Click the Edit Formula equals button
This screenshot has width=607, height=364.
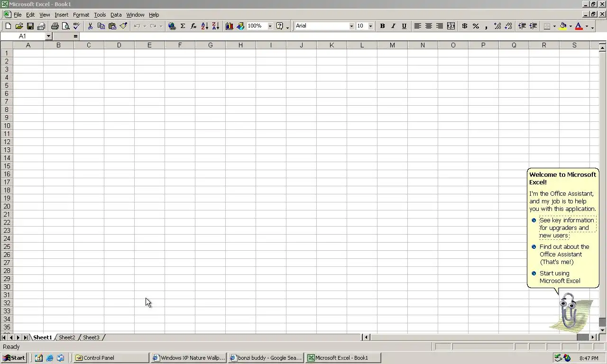pyautogui.click(x=75, y=36)
